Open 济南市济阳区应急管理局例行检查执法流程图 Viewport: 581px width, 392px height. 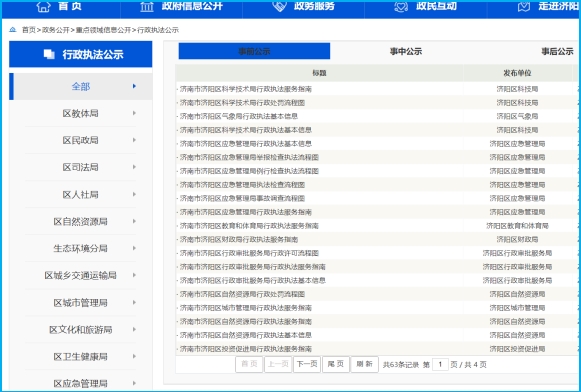click(x=249, y=171)
